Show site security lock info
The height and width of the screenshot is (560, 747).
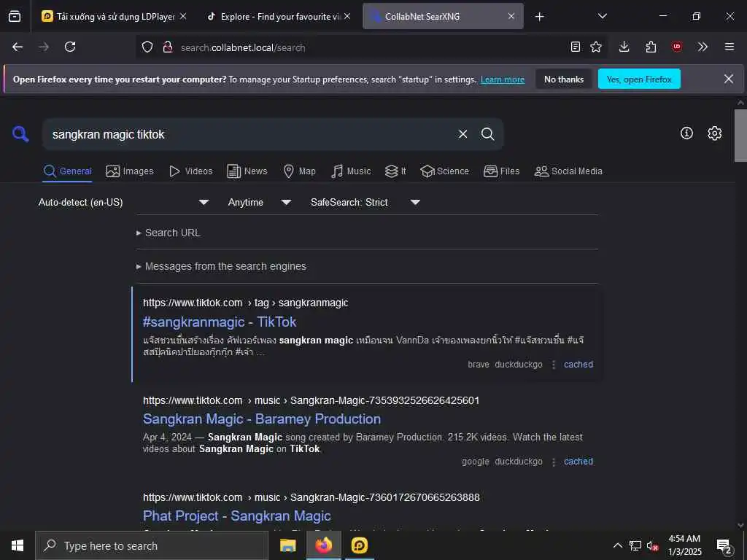point(167,47)
